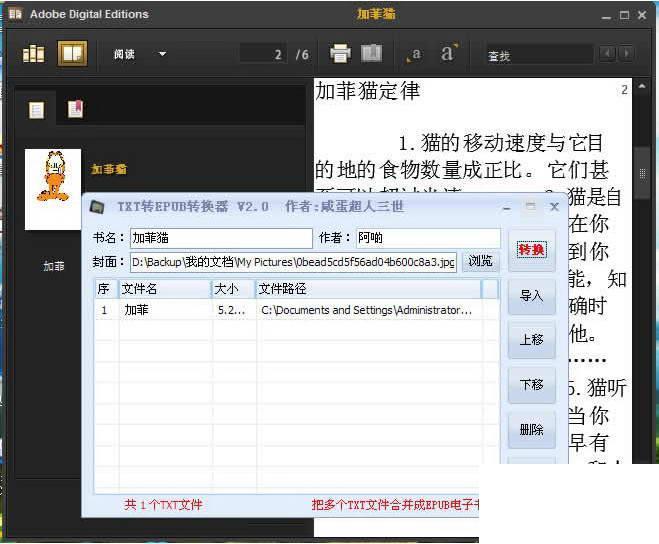Click the reader's vertical scrollbar thumb

tap(642, 173)
